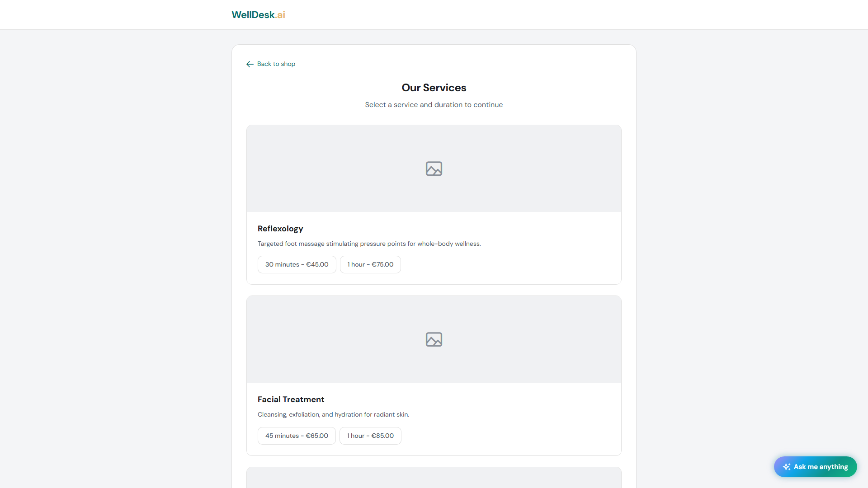Follow the Back to shop link
Screen dimensions: 868x488
click(276, 64)
